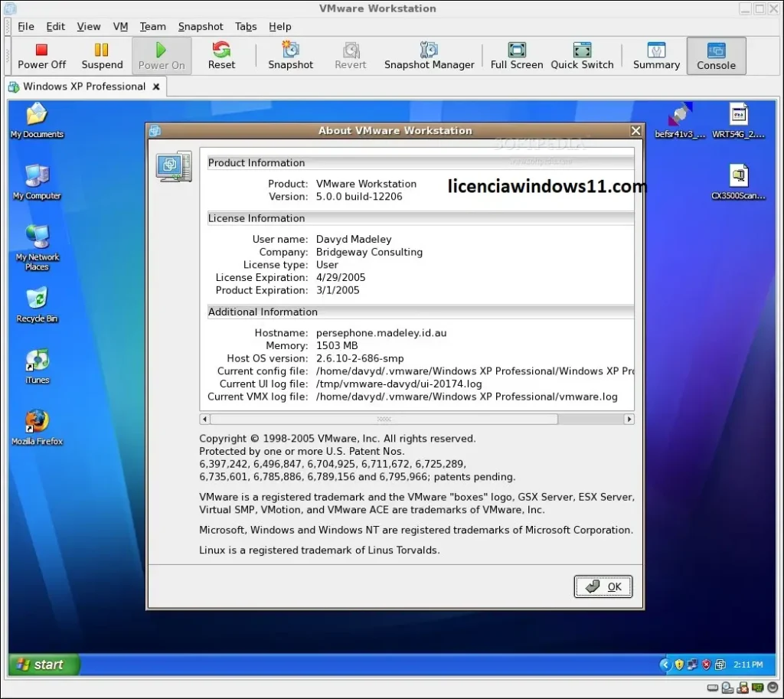This screenshot has width=784, height=699.
Task: Show the Console view
Action: pyautogui.click(x=716, y=56)
